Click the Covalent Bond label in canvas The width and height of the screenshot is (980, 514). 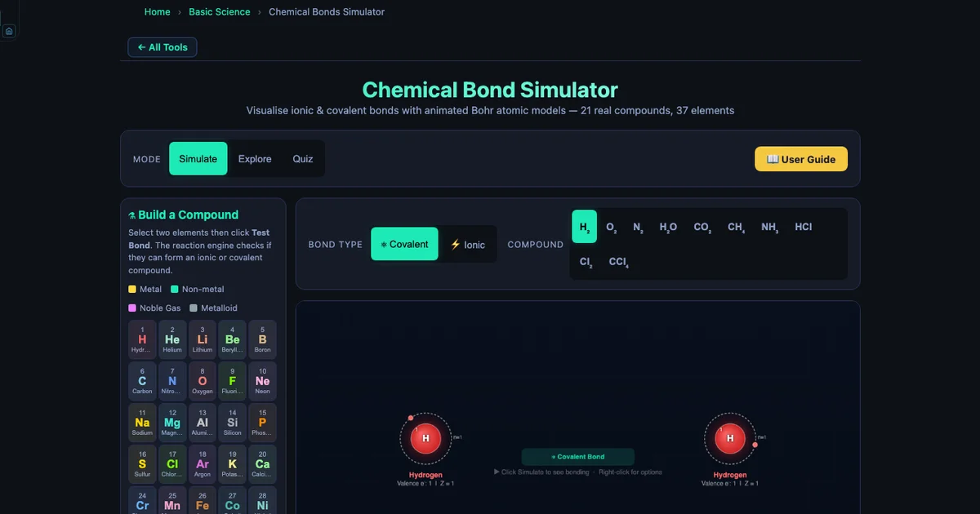[x=578, y=457]
